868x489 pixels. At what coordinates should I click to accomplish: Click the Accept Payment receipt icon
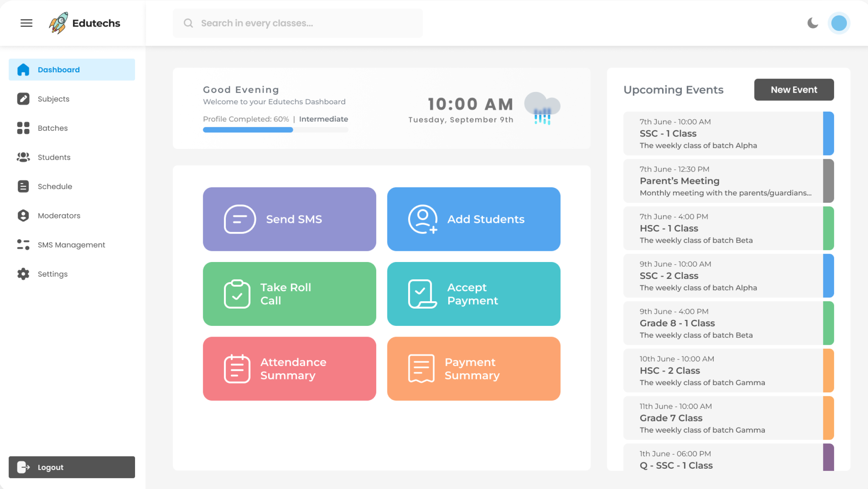(x=422, y=294)
